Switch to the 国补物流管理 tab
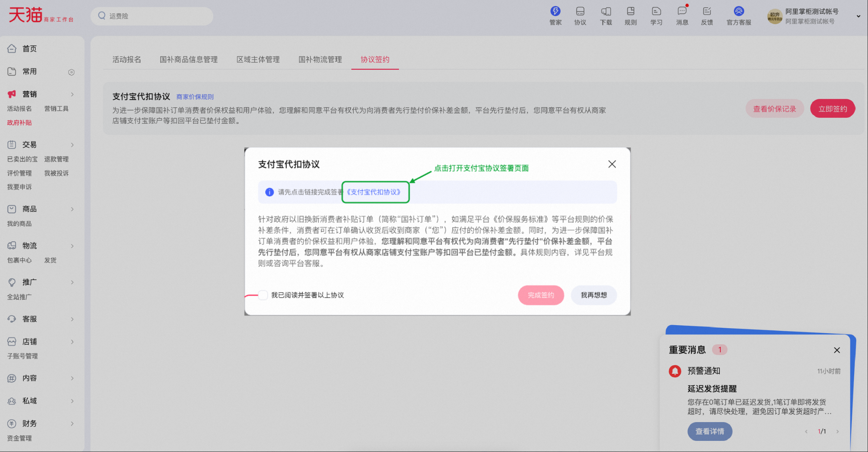The height and width of the screenshot is (452, 868). 320,59
